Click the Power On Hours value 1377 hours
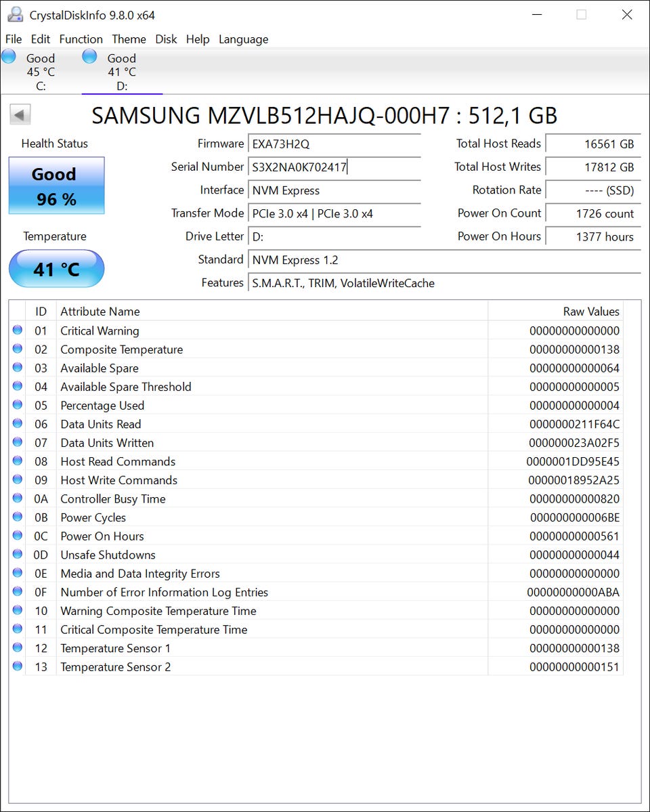 click(x=593, y=236)
